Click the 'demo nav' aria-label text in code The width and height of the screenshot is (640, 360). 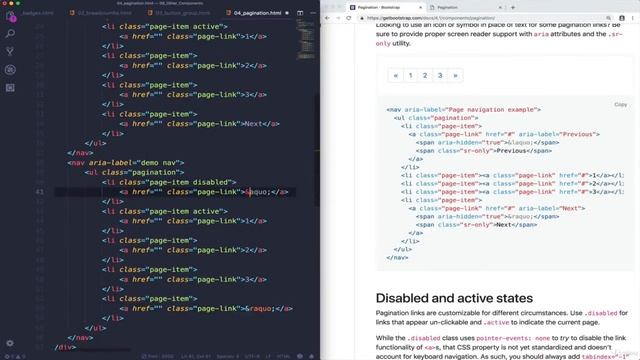click(x=158, y=163)
